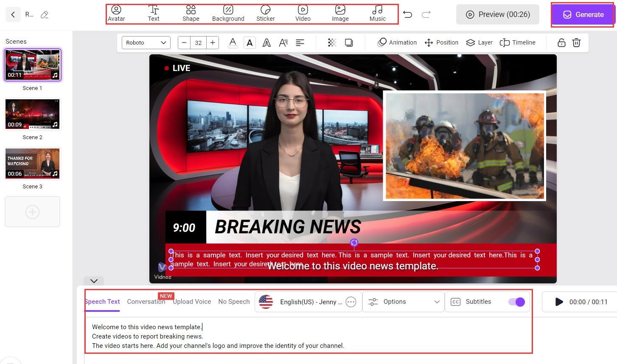Viewport: 617px width, 364px height.
Task: Open the Roboto font dropdown
Action: (x=146, y=42)
